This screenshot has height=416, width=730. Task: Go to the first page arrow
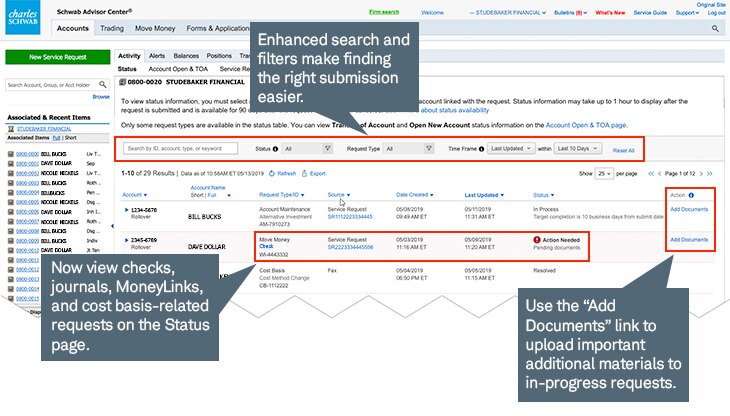point(651,174)
